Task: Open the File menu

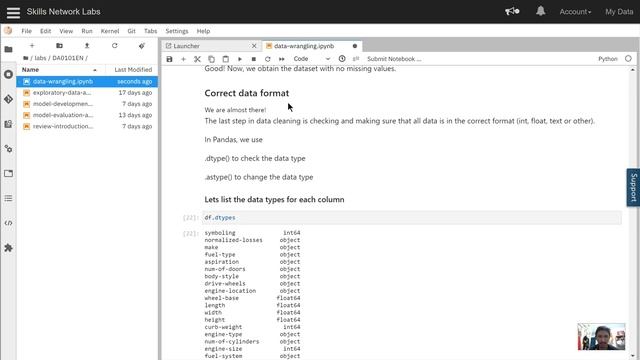Action: tap(27, 31)
